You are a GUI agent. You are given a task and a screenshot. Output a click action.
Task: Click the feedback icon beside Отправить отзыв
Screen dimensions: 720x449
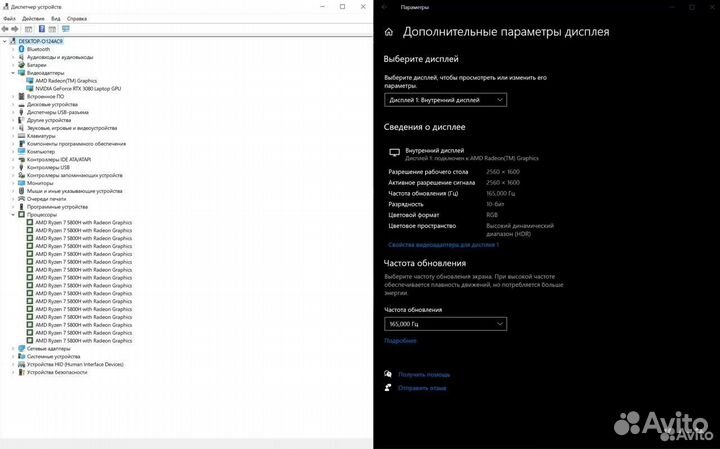click(x=388, y=388)
